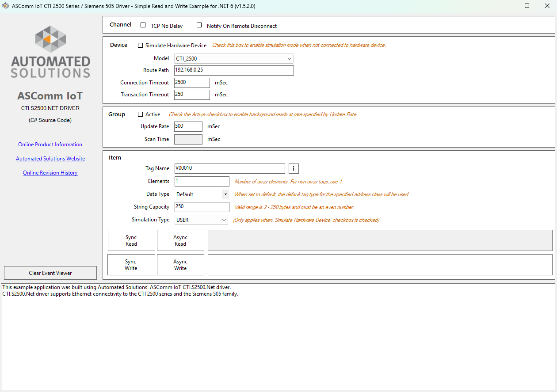Click Sync Write to write tag value
This screenshot has height=392, width=557.
click(x=131, y=264)
